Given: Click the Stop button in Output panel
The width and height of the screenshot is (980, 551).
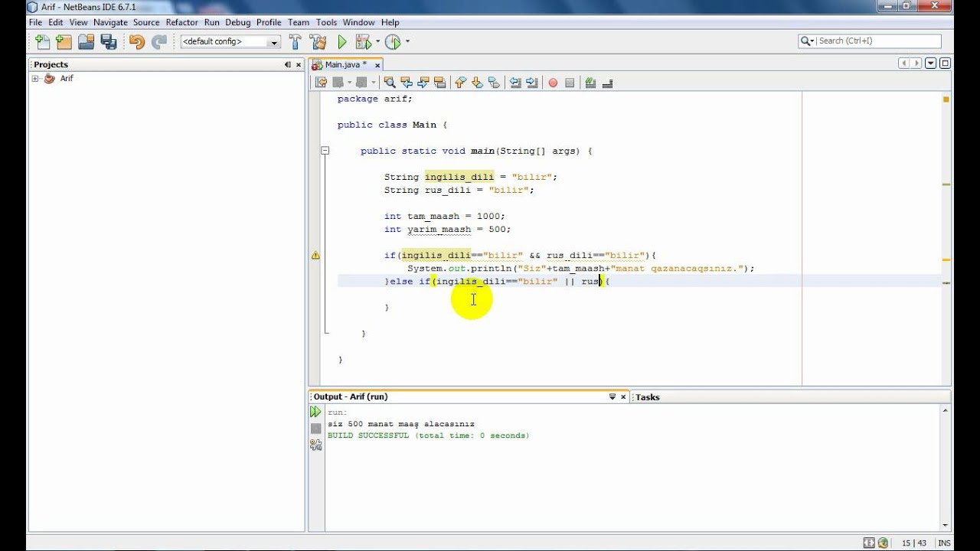Looking at the screenshot, I should pos(315,429).
